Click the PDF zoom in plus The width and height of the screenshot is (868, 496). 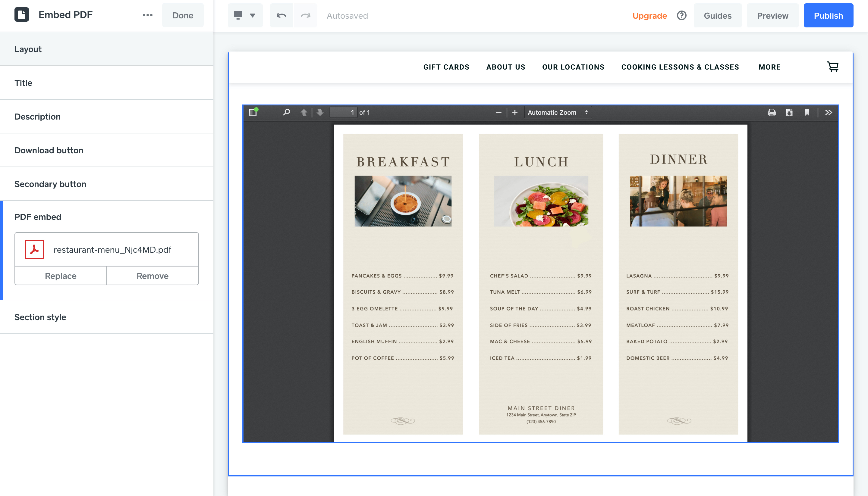[515, 112]
